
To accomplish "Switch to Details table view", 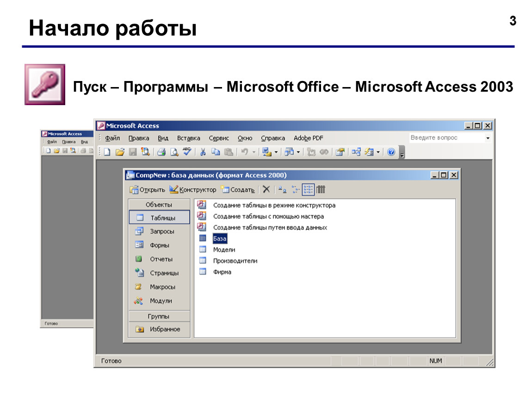I will click(321, 189).
